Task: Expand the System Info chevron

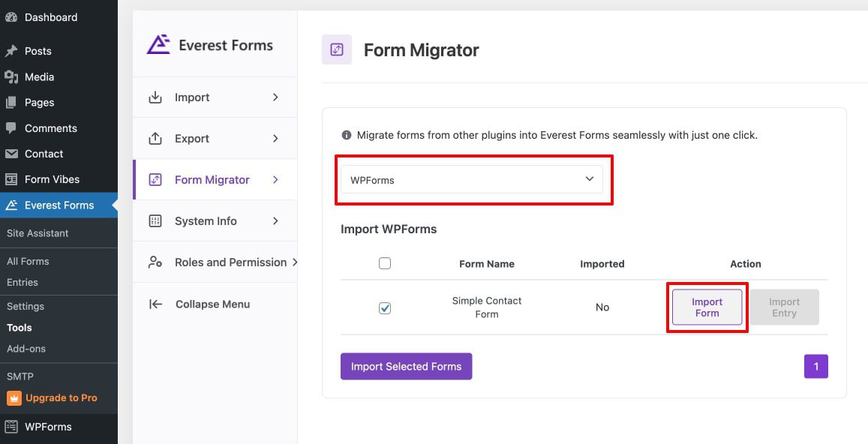Action: (x=275, y=221)
